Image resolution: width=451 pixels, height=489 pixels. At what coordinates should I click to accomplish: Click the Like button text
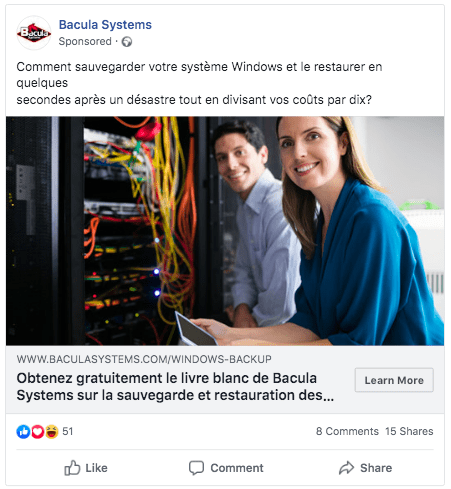click(x=96, y=468)
